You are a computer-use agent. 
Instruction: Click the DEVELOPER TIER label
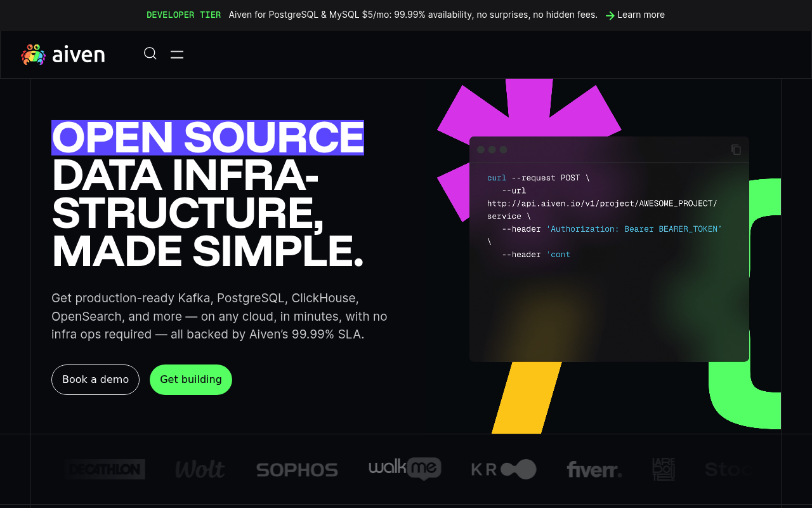183,15
